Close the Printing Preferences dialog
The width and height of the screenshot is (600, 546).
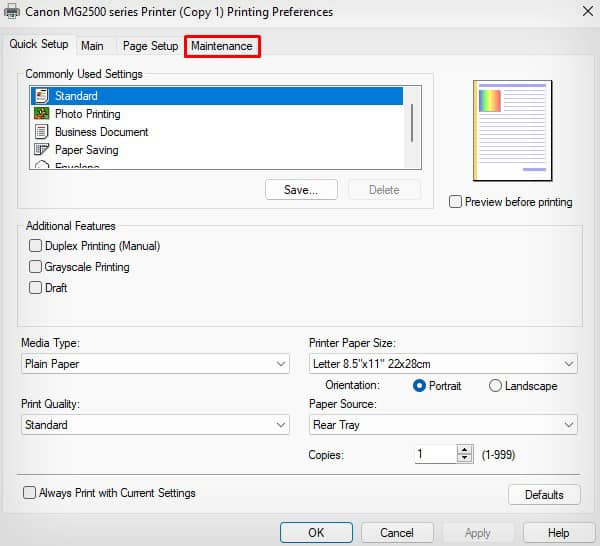(588, 11)
